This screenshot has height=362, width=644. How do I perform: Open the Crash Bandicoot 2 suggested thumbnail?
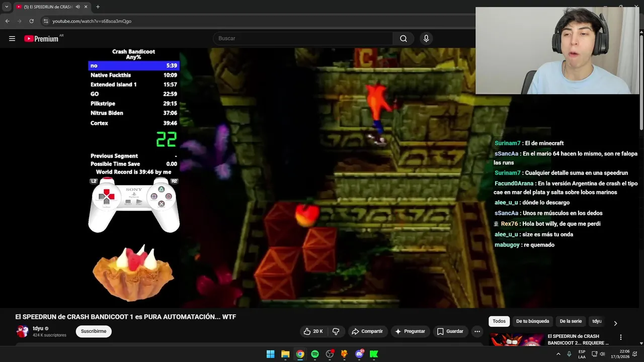[516, 339]
